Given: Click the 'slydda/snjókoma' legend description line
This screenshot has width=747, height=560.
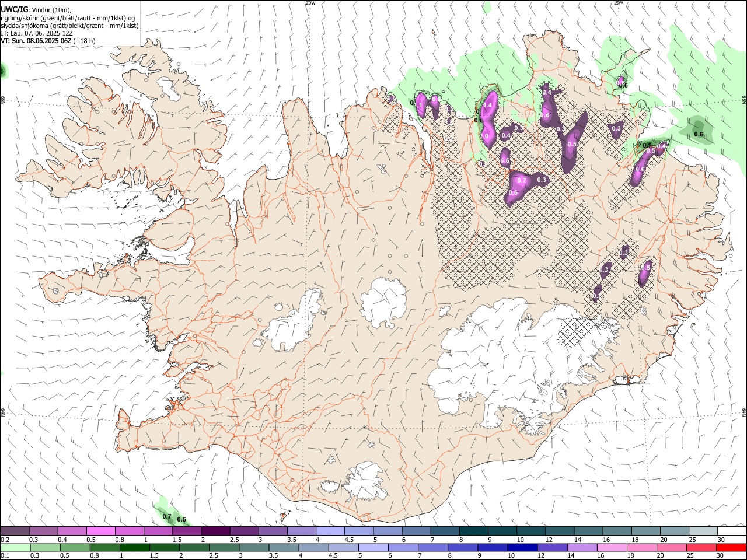Looking at the screenshot, I should (69, 26).
